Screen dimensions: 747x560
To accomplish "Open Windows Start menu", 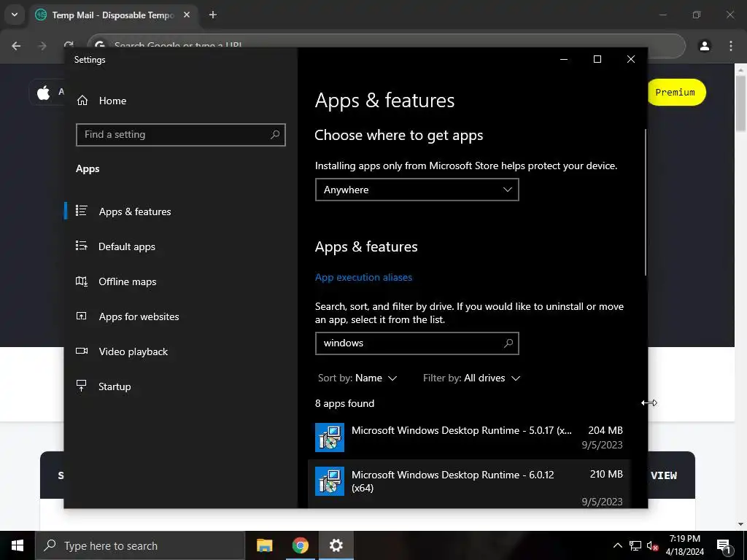I will [x=18, y=545].
